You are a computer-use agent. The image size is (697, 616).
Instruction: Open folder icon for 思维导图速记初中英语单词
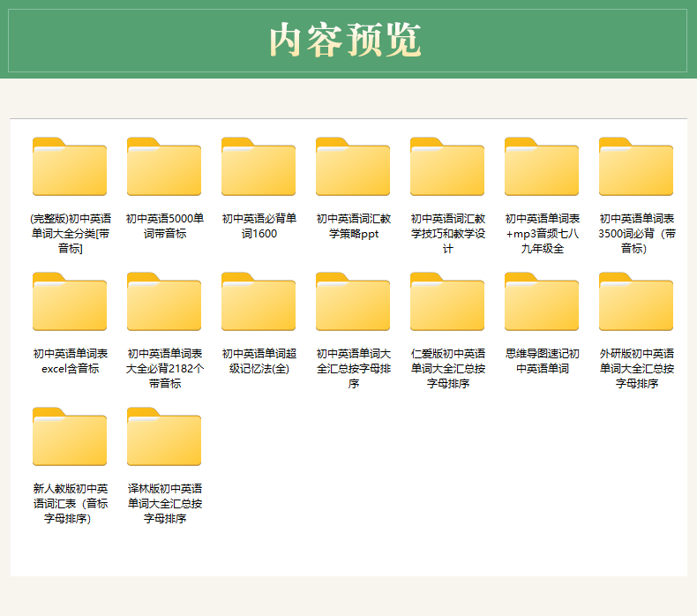click(x=542, y=302)
